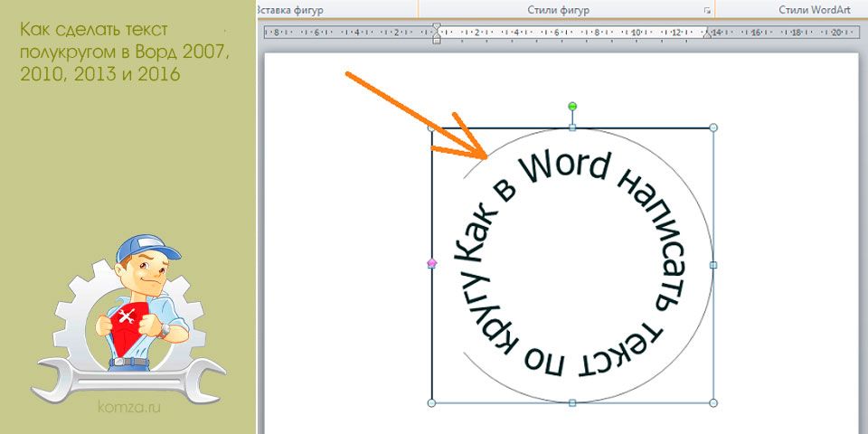Open the Стили фигур dialog launcher

(707, 10)
